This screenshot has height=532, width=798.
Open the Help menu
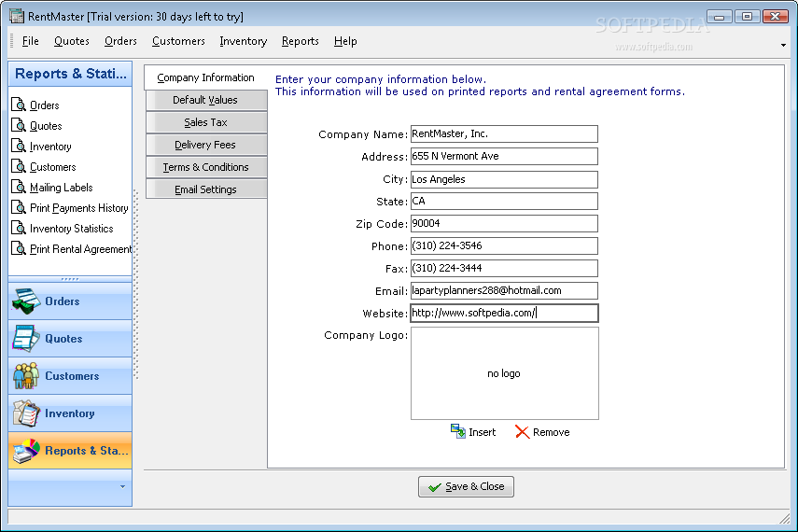click(345, 41)
